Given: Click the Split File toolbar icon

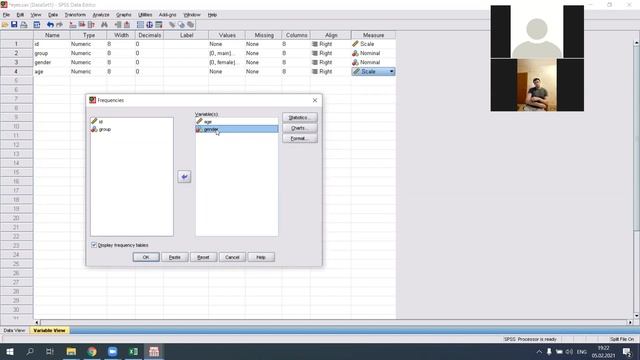Looking at the screenshot, I should pos(140,25).
